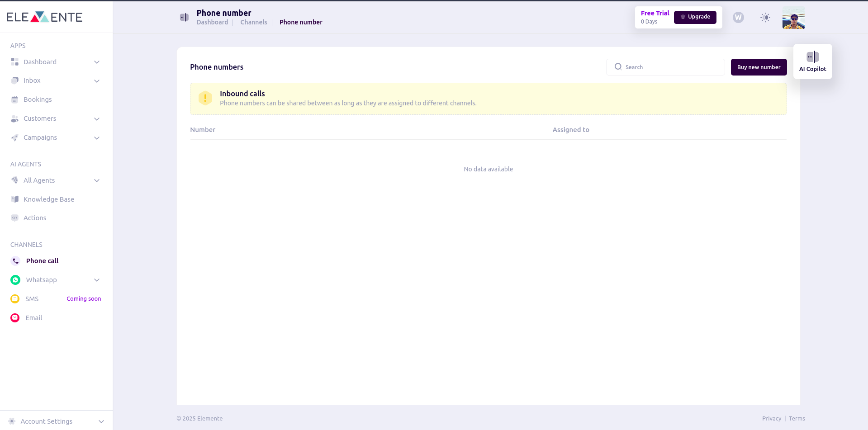The image size is (868, 430).
Task: Click the All Agents icon
Action: click(x=15, y=180)
